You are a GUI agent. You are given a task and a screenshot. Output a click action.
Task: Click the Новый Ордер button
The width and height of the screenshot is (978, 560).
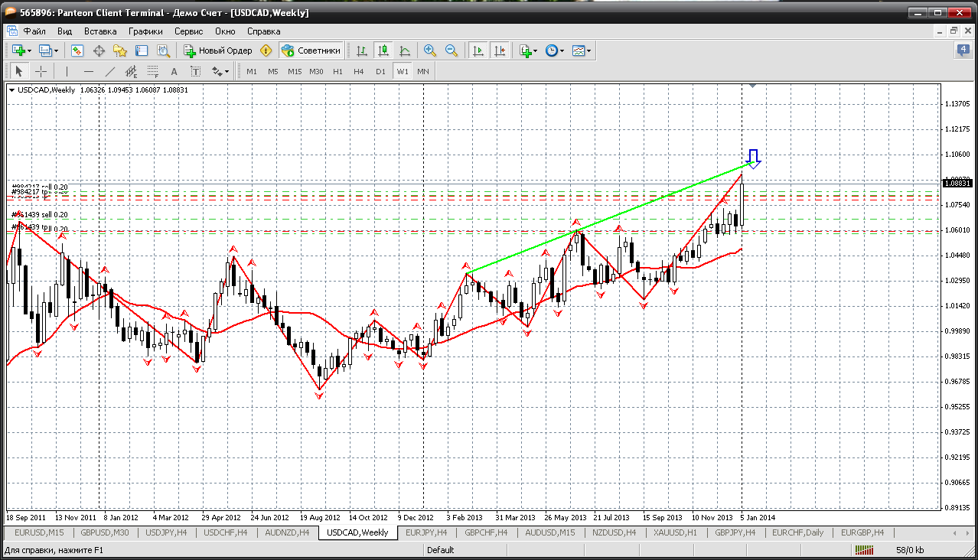218,50
